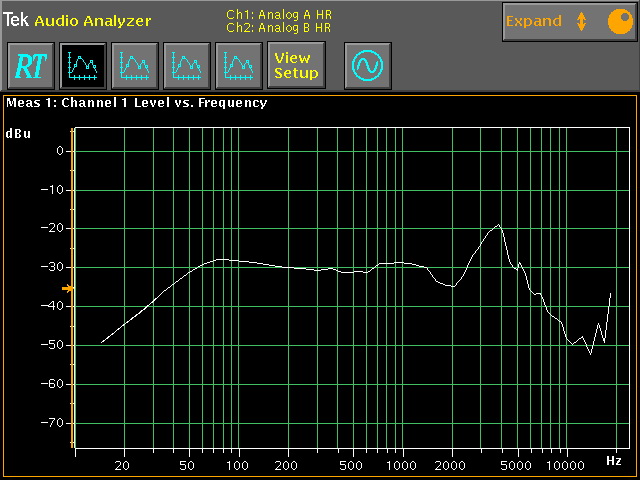
Task: Select the first highlighted measurement view icon
Action: point(82,66)
